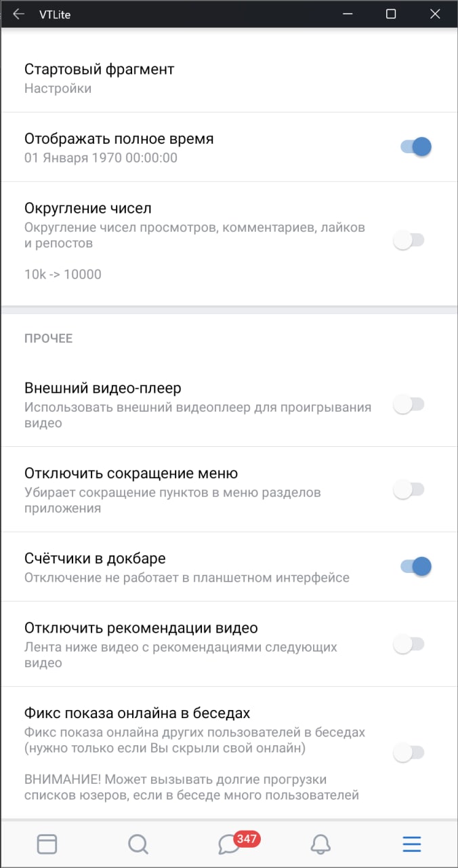The image size is (458, 868).
Task: Disable the full time display toggle
Action: click(x=415, y=146)
